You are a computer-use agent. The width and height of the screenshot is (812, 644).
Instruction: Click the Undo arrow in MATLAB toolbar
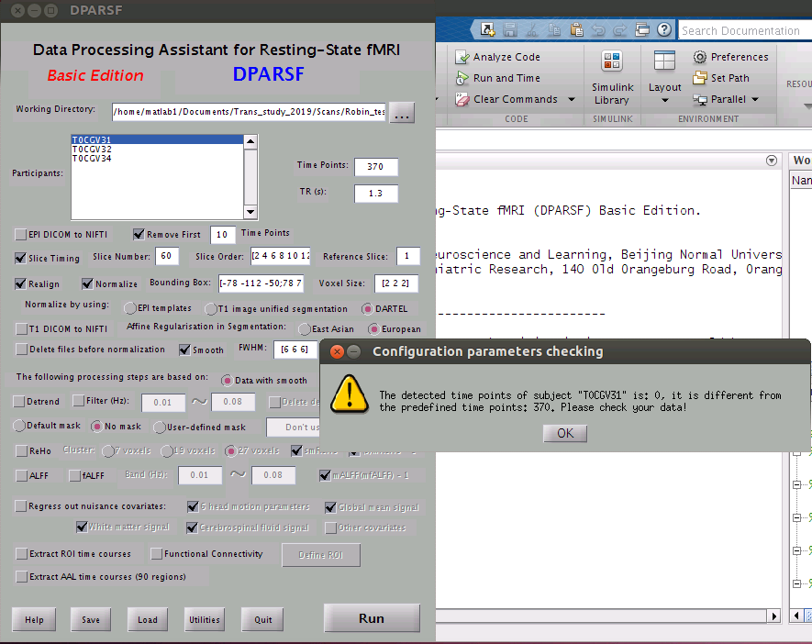[x=598, y=30]
